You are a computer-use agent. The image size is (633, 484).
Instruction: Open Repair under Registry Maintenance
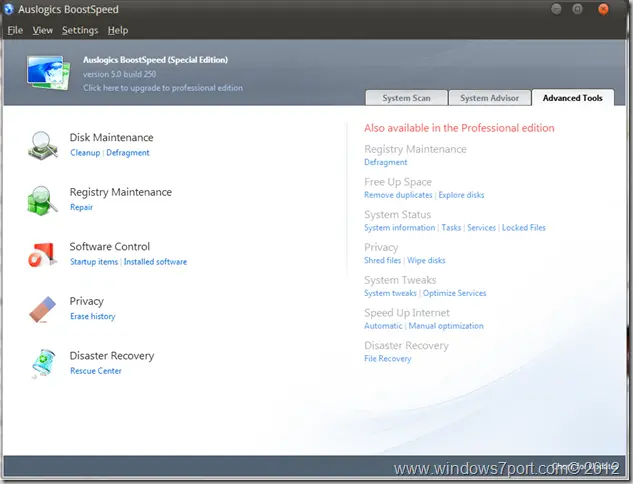[82, 207]
